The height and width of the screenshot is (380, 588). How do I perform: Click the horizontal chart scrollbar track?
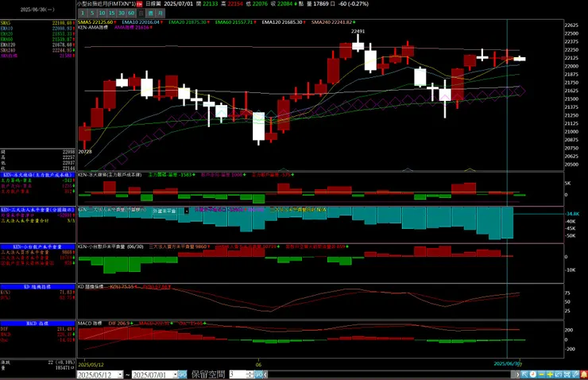coord(388,374)
